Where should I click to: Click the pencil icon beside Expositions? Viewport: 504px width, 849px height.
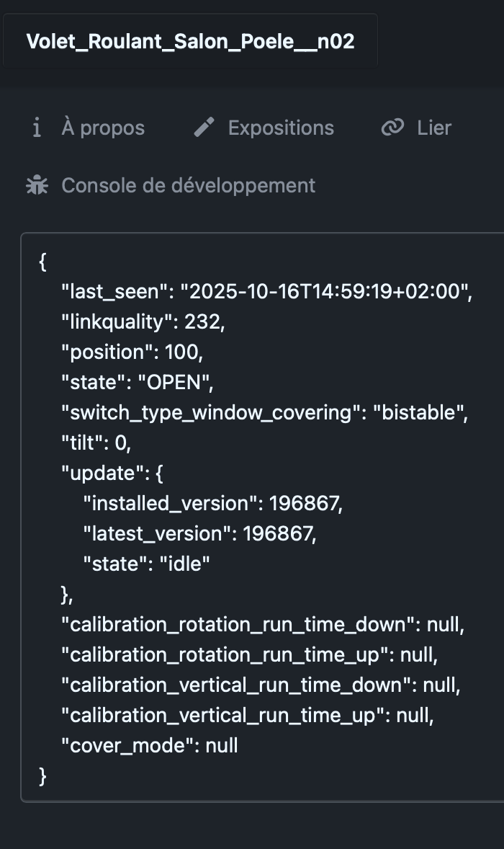pyautogui.click(x=204, y=128)
